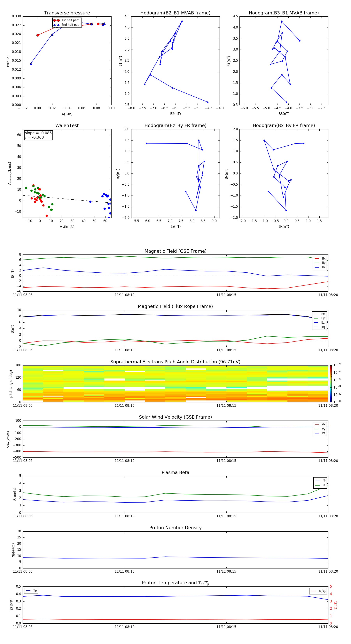Click the "B3(nT)" x-axis label
The height and width of the screenshot is (644, 351).
point(284,114)
